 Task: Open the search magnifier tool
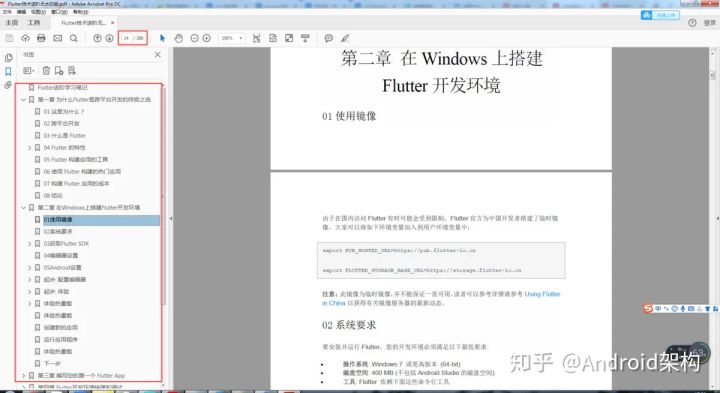point(73,39)
